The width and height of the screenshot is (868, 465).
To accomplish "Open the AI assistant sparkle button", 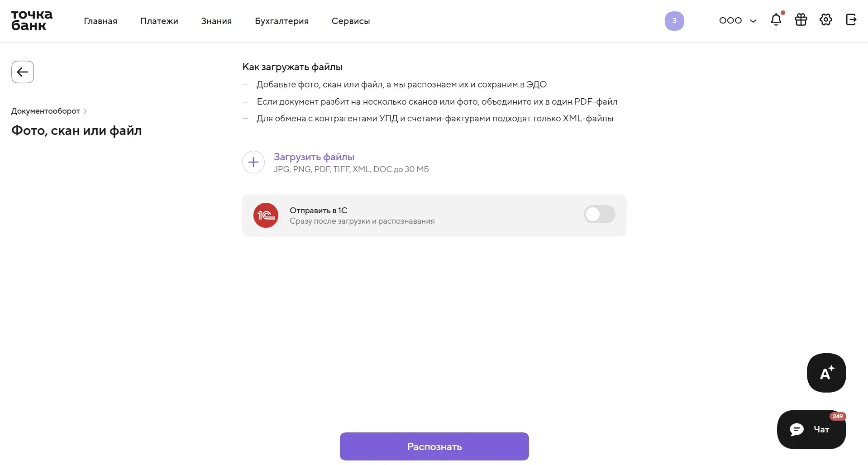I will click(826, 373).
